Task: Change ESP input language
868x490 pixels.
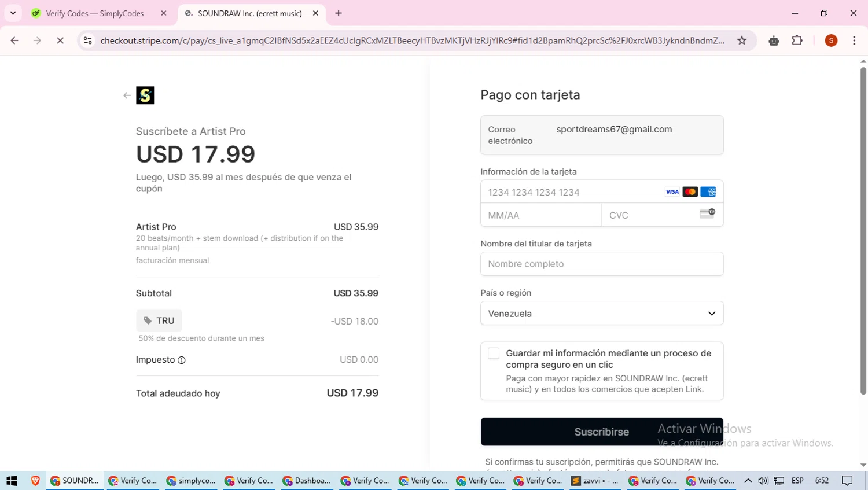Action: click(797, 481)
